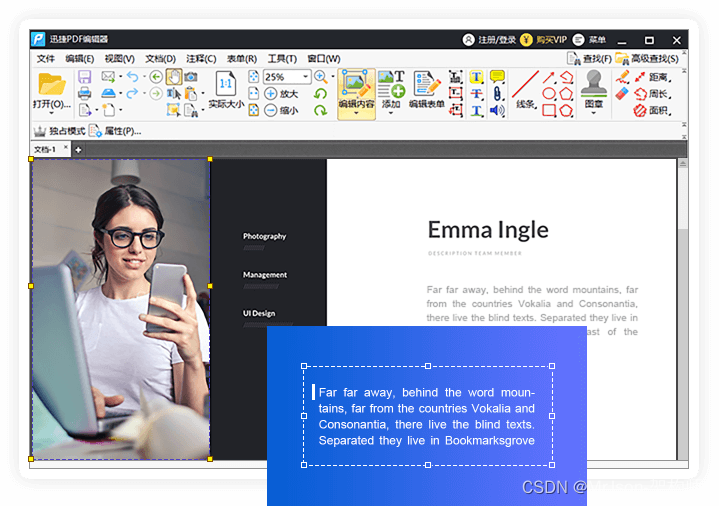Click the 缩小 zoom out minus button

[x=282, y=111]
